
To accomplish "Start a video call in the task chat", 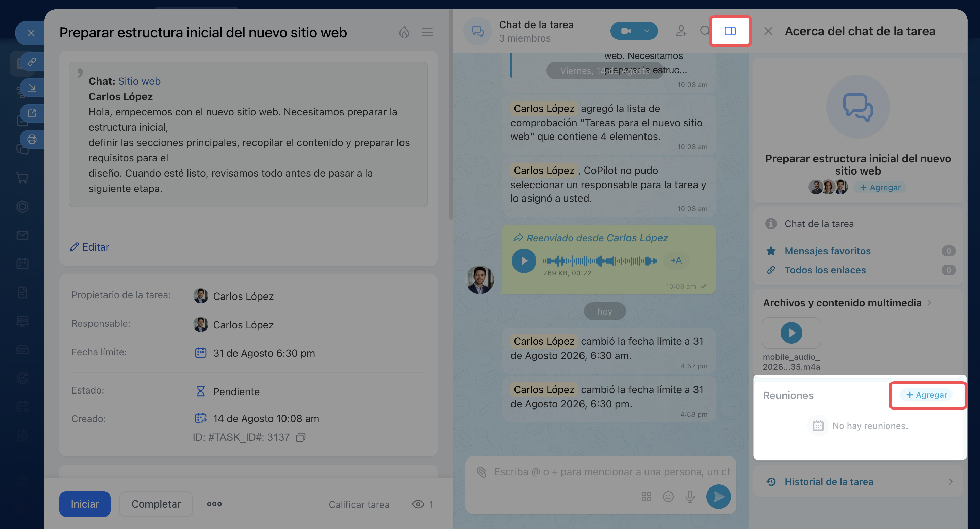I will click(x=625, y=31).
